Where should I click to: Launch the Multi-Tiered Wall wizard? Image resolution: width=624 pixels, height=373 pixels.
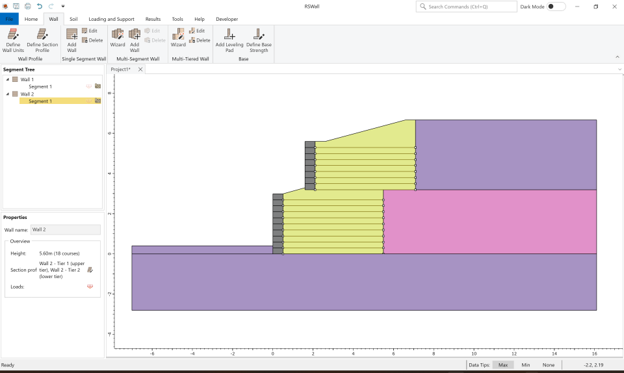point(178,38)
